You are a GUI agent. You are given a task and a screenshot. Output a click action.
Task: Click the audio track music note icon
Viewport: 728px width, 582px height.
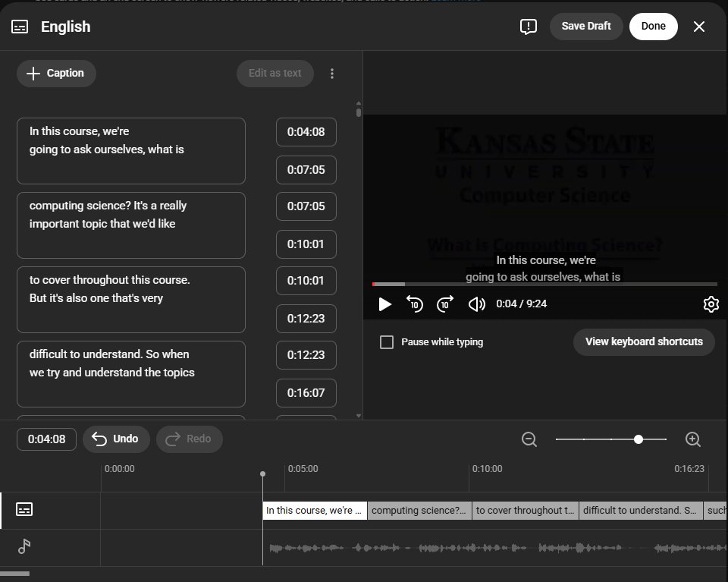point(24,546)
